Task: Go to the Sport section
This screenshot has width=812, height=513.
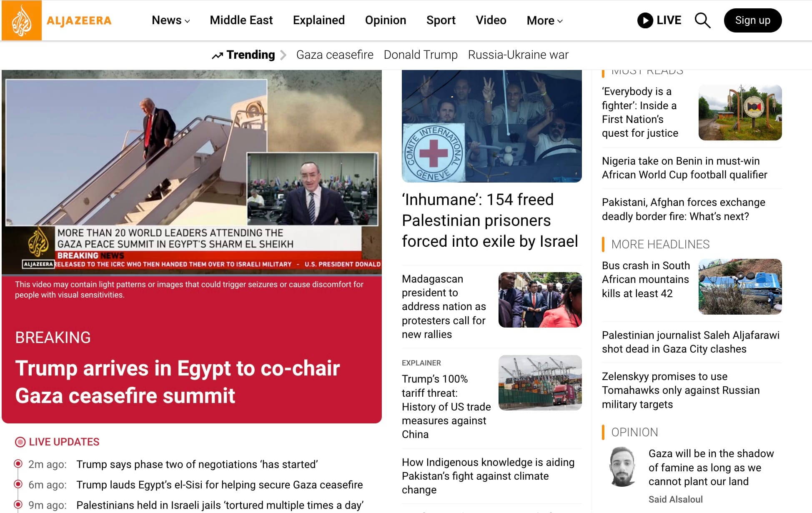Action: [x=441, y=20]
